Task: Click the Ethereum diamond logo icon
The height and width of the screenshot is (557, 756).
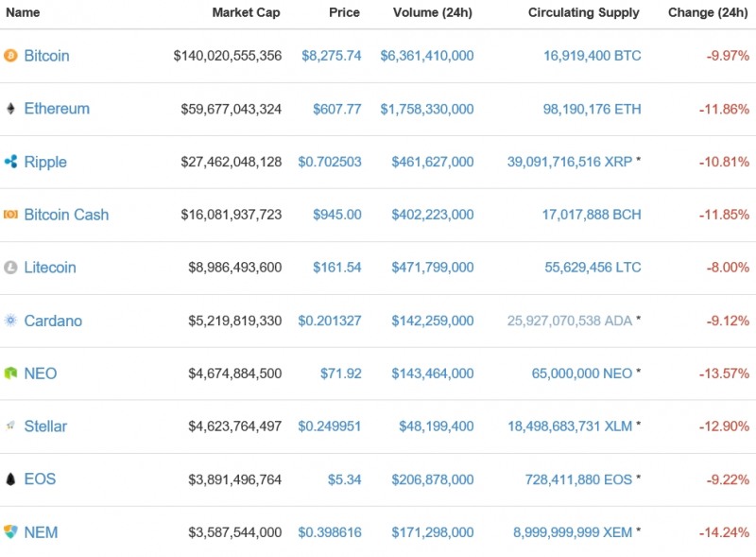Action: (x=10, y=109)
